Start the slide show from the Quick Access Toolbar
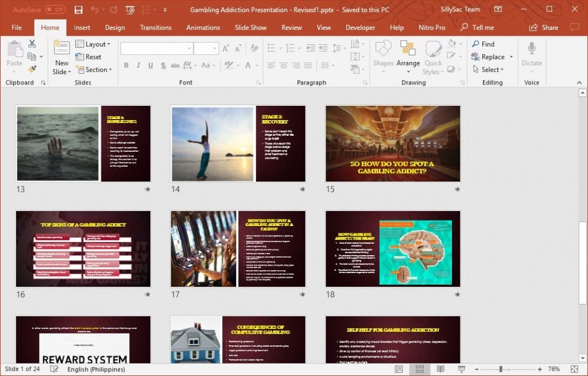588x376 pixels. coord(130,10)
